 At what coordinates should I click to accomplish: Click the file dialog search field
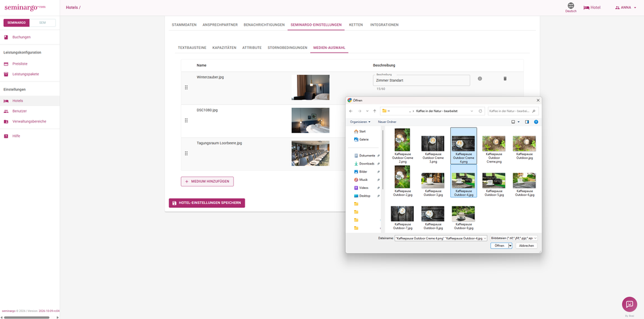(x=513, y=111)
